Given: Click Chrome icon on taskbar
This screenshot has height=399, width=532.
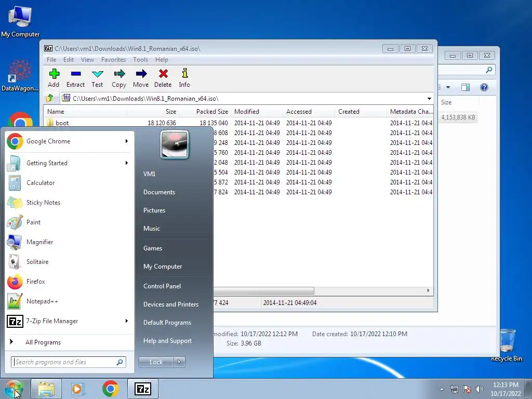Looking at the screenshot, I should (x=111, y=389).
